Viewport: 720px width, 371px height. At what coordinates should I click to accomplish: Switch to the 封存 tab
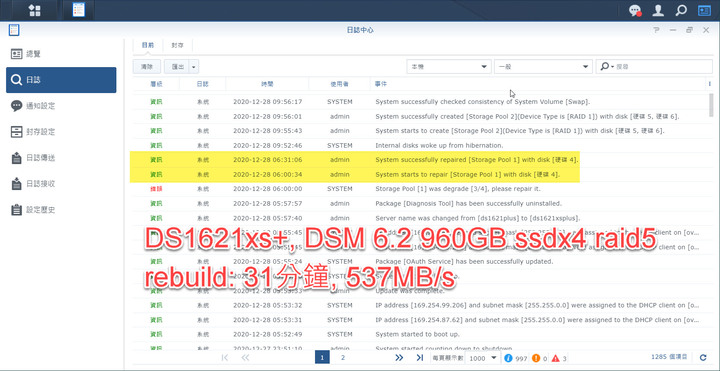pos(178,45)
